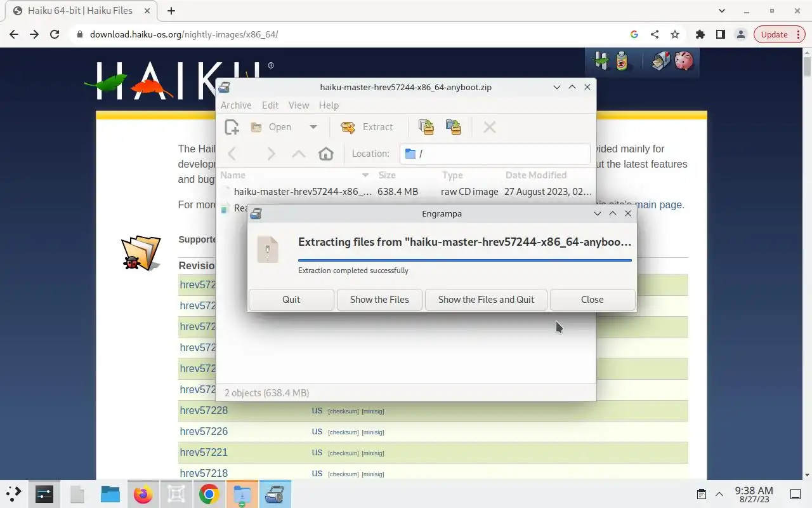This screenshot has height=508, width=812.
Task: Click checksum link for hrev57228
Action: click(343, 411)
